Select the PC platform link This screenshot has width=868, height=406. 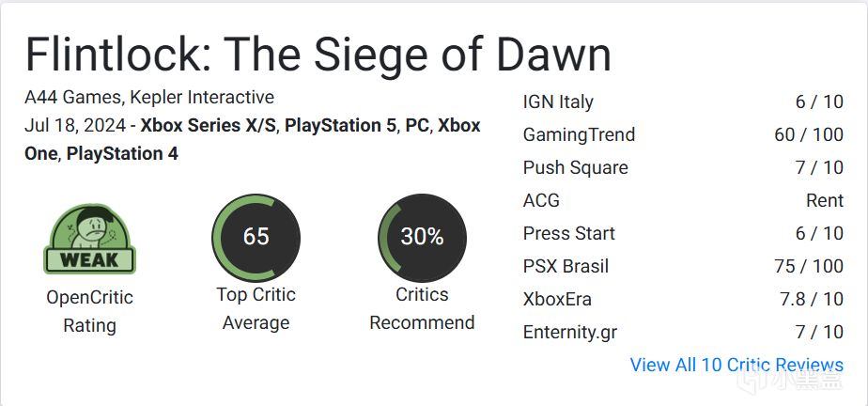pos(417,126)
